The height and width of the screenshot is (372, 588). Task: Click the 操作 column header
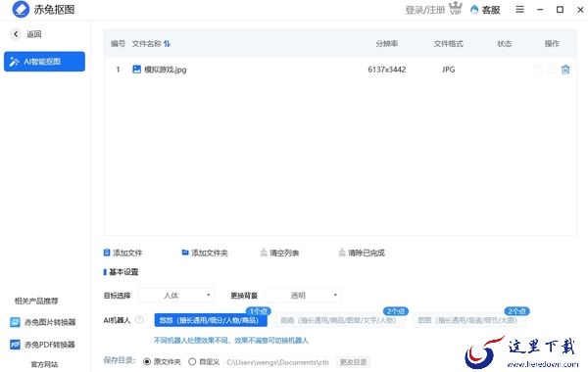coord(552,44)
